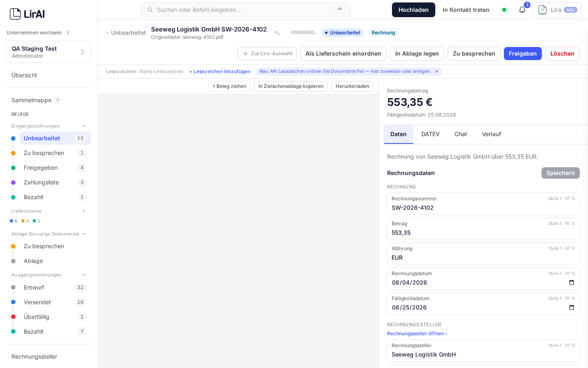The width and height of the screenshot is (588, 368).
Task: Click Rechnungssteller öffnen link
Action: [x=417, y=334]
